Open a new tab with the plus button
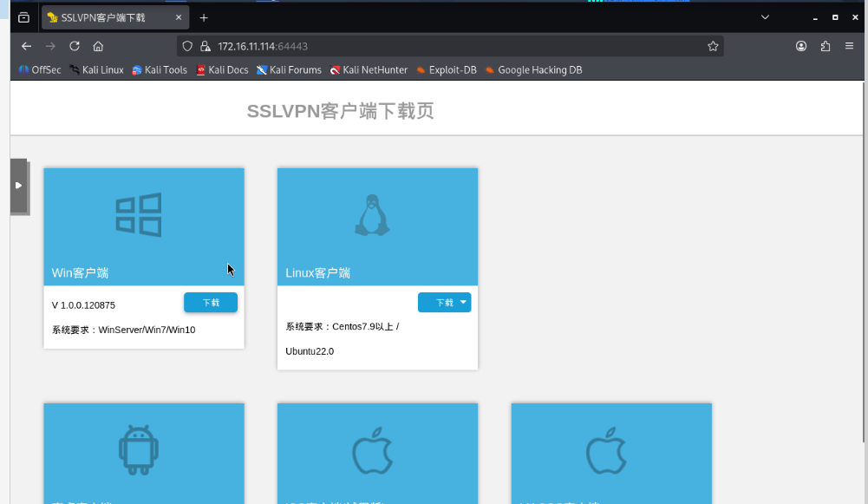868x504 pixels. click(204, 17)
